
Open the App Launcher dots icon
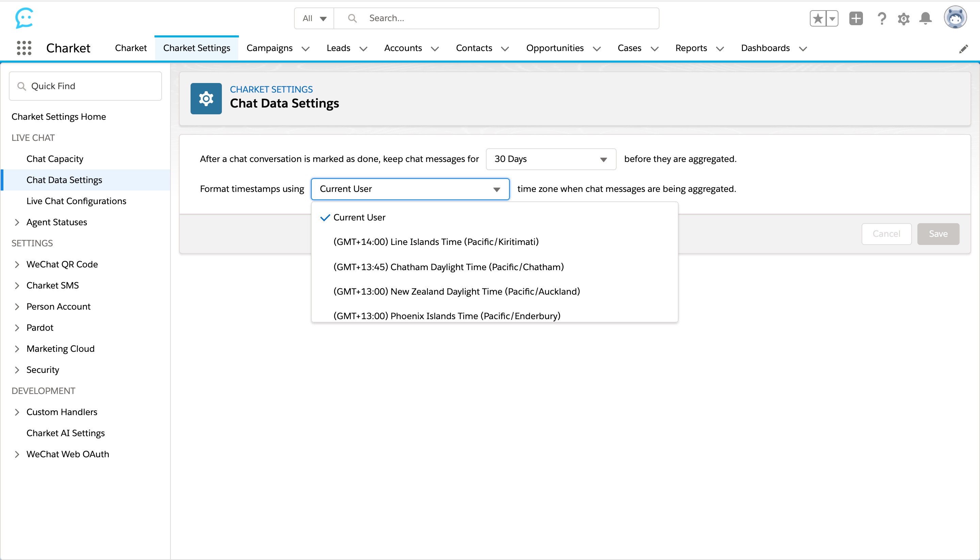[x=24, y=48]
